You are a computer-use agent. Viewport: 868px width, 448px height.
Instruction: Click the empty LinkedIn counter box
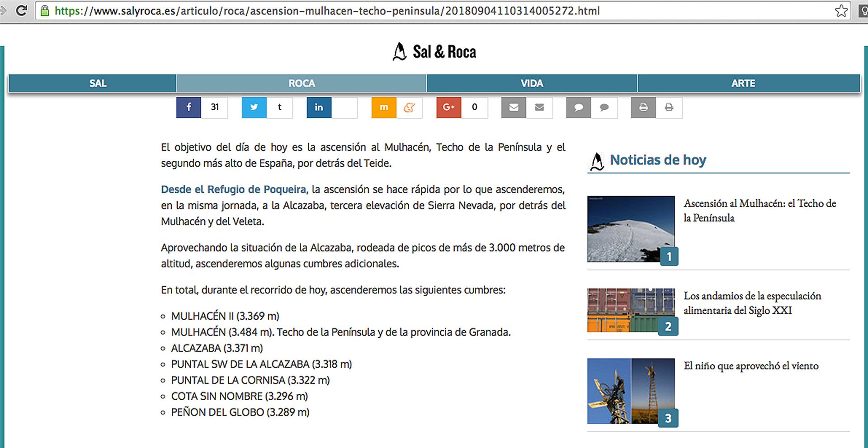[344, 107]
